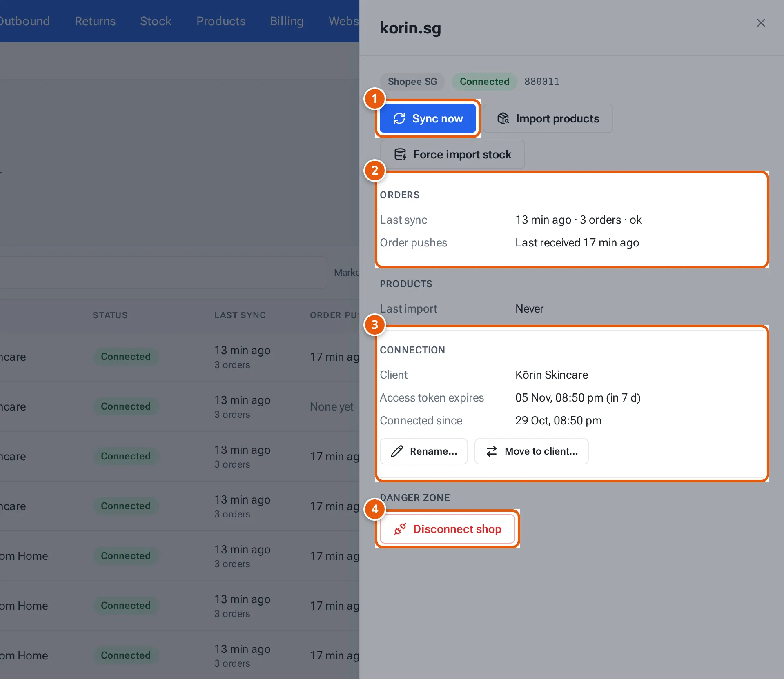This screenshot has height=679, width=784.
Task: Open the Outbound tab
Action: point(24,21)
